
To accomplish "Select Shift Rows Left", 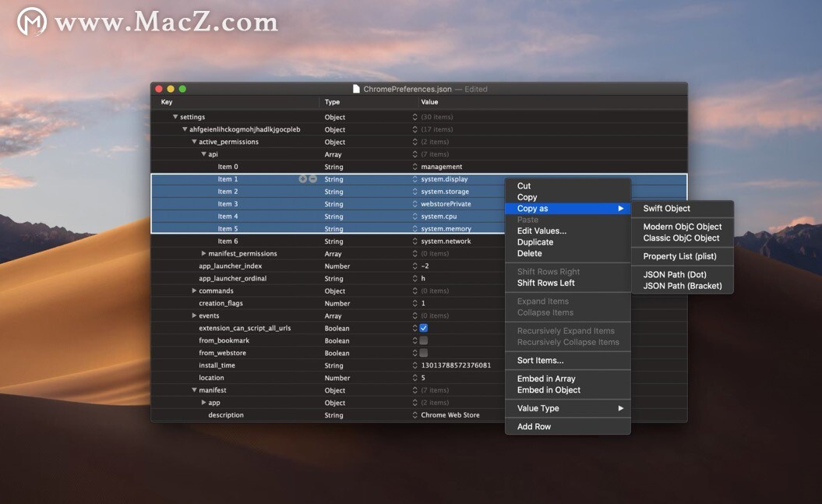I will point(568,283).
